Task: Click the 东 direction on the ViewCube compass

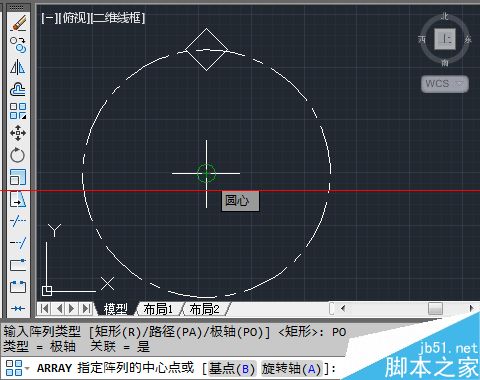Action: pos(468,39)
